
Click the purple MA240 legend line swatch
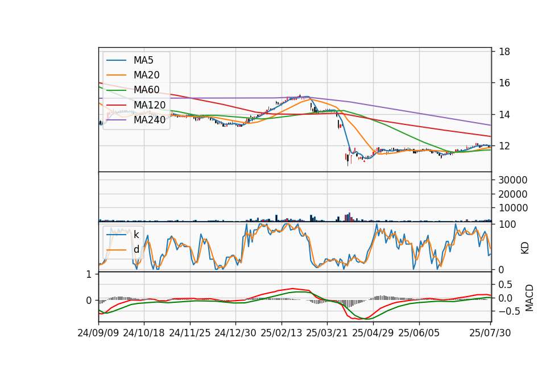click(116, 120)
